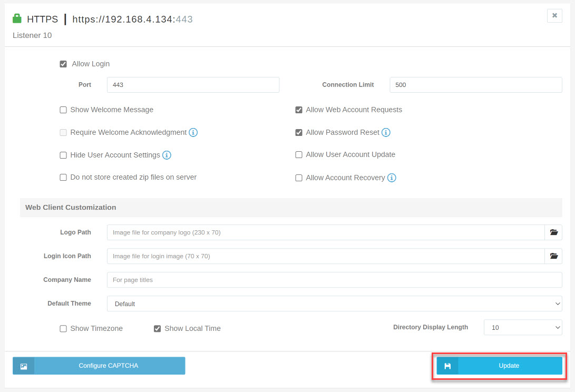The width and height of the screenshot is (575, 392).
Task: Click Configure CAPTCHA button
Action: 99,366
